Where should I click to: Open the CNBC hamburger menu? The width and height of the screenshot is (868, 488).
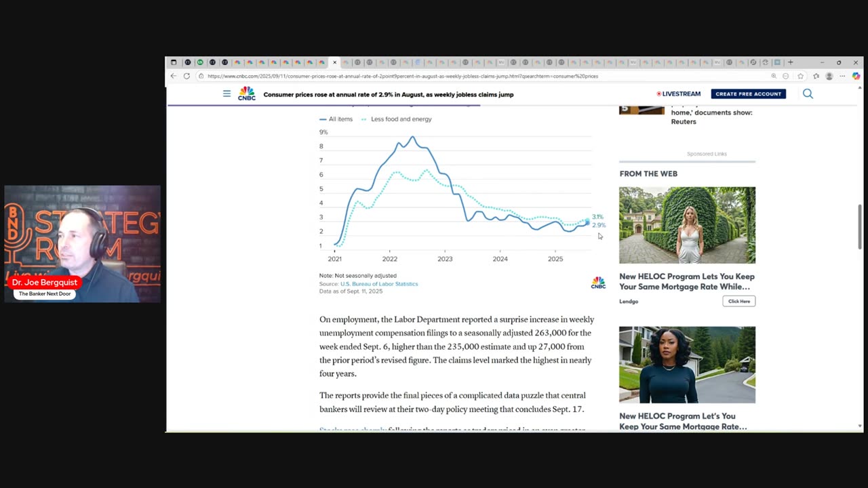point(226,94)
